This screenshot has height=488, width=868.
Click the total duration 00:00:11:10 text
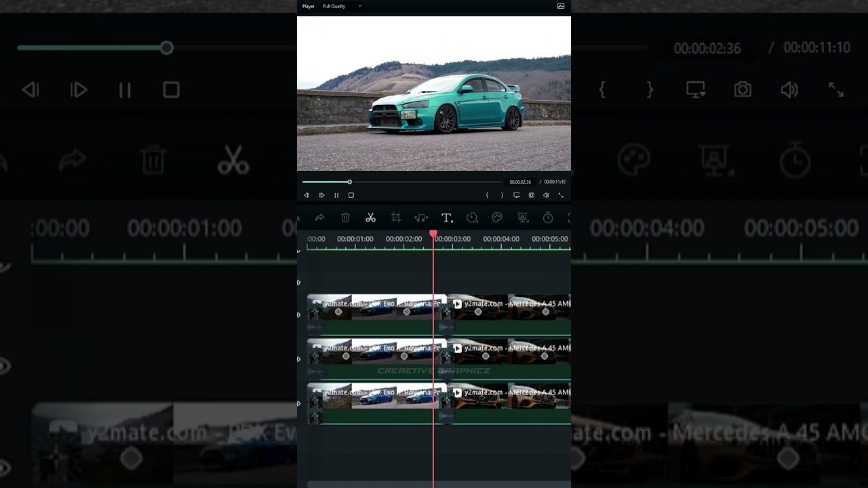pyautogui.click(x=555, y=182)
